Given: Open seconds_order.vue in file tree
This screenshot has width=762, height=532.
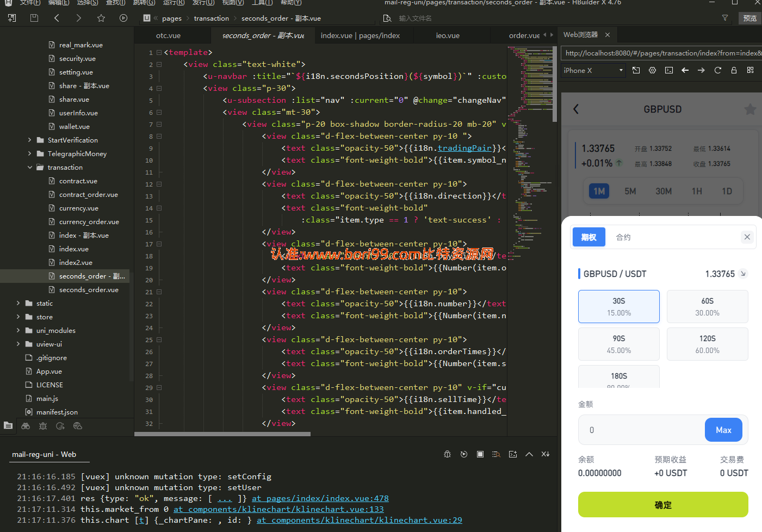Looking at the screenshot, I should (89, 290).
